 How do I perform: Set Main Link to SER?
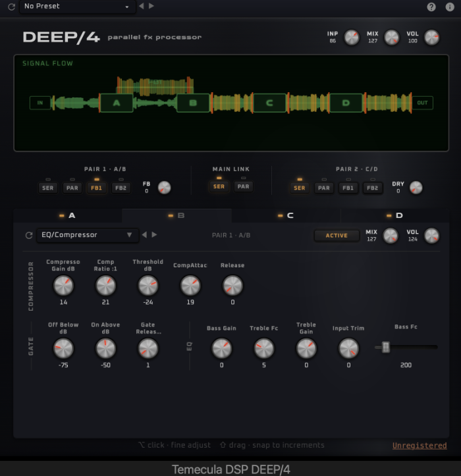[219, 186]
